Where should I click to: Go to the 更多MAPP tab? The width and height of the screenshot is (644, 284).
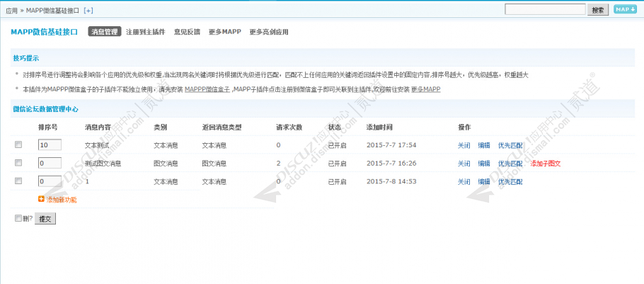pyautogui.click(x=224, y=32)
